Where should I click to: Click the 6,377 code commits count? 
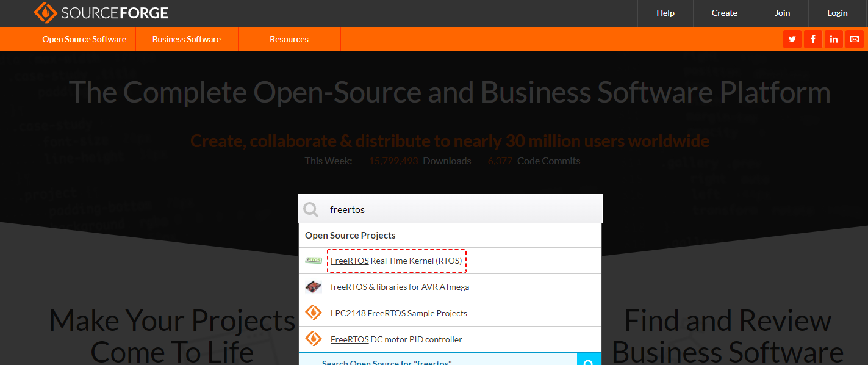click(500, 161)
